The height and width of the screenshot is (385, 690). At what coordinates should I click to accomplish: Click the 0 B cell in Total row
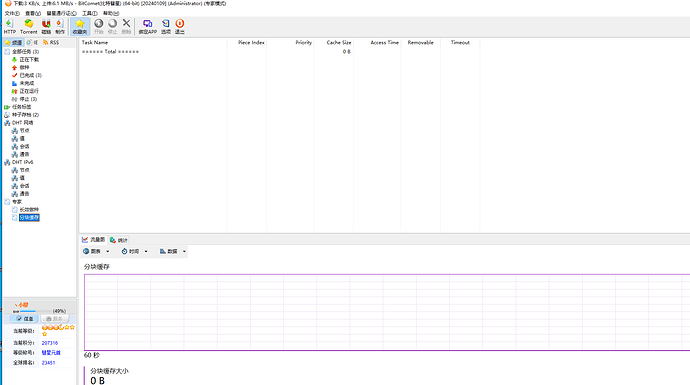click(346, 51)
